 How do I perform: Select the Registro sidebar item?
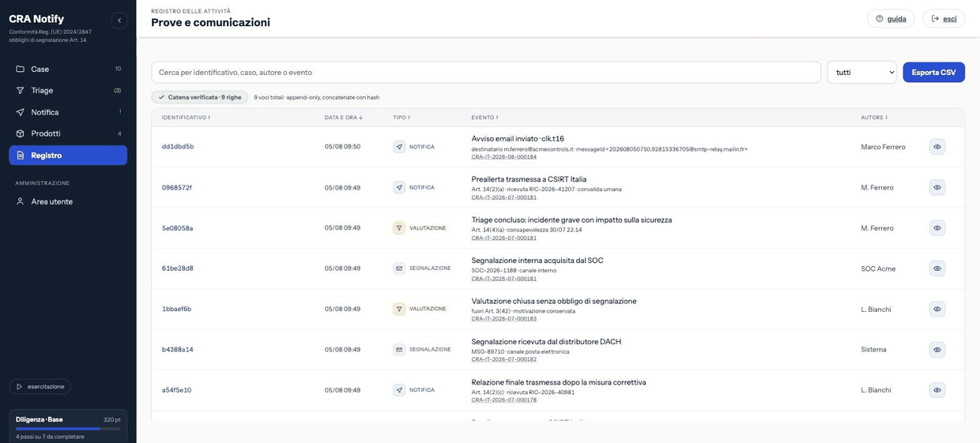click(68, 156)
